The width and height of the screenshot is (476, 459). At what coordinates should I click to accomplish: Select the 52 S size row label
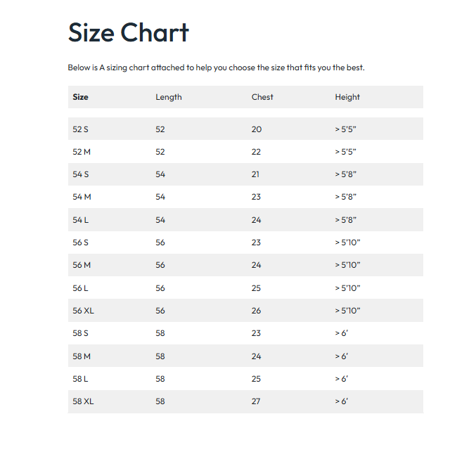tap(81, 129)
